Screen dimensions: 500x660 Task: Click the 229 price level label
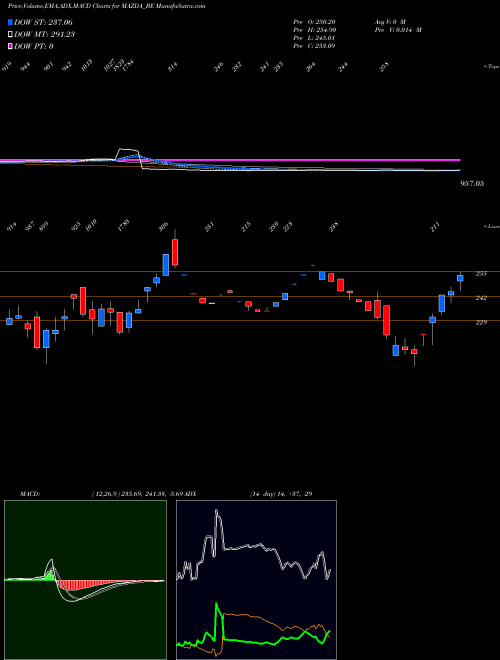pyautogui.click(x=481, y=322)
